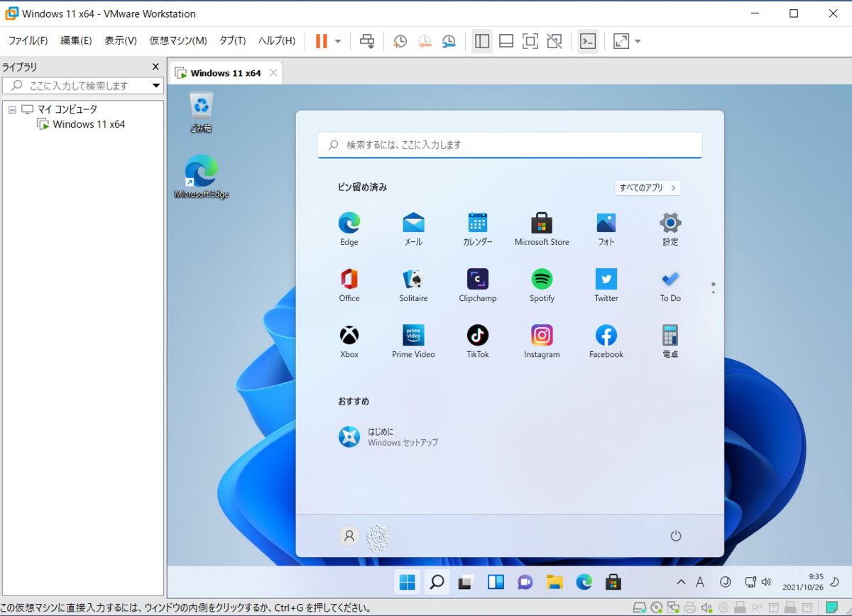Open the To Do app

(x=670, y=285)
